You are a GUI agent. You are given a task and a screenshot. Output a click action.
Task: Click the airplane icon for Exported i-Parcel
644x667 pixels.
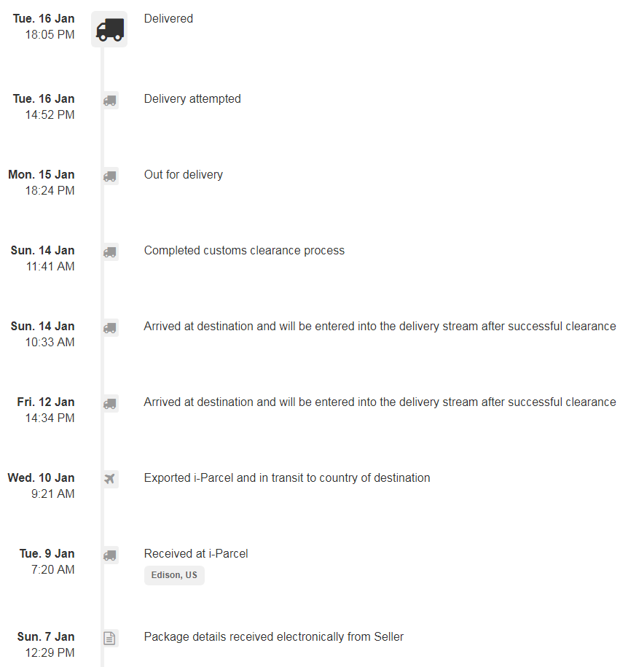pyautogui.click(x=110, y=479)
